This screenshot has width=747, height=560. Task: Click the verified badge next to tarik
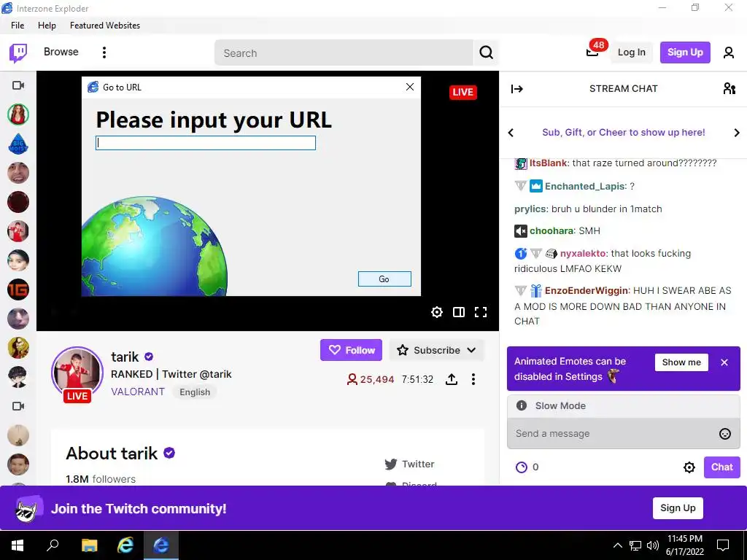(149, 356)
